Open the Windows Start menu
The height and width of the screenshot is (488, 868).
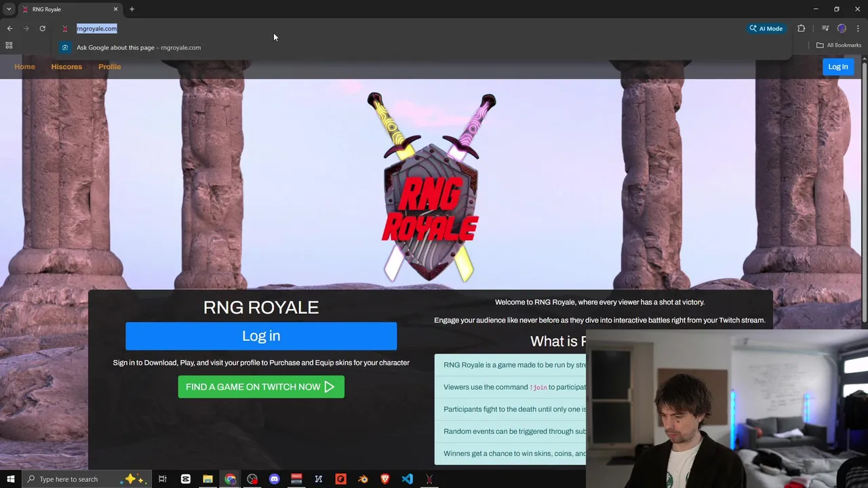(x=10, y=479)
